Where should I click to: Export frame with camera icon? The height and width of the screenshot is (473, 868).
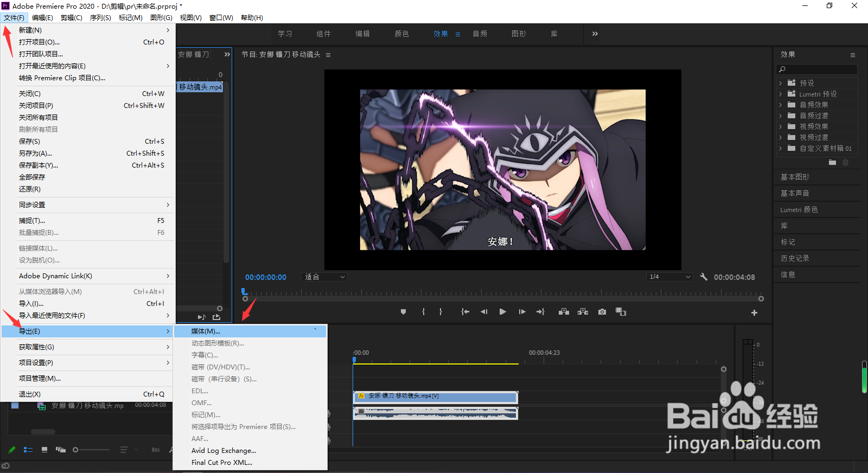(x=602, y=312)
